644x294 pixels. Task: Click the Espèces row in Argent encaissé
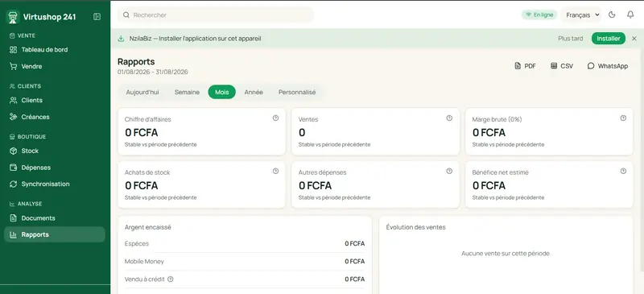(x=245, y=243)
